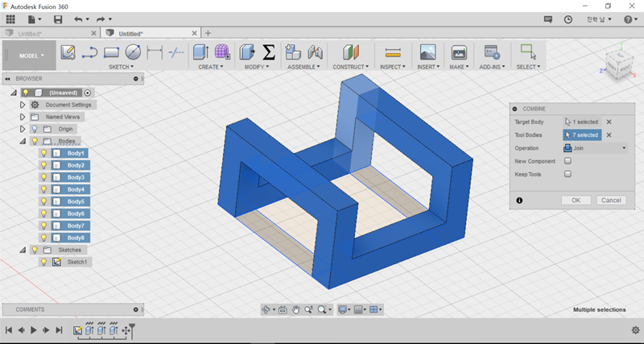Toggle visibility bulb of Sketches folder
The height and width of the screenshot is (344, 644).
pyautogui.click(x=35, y=250)
